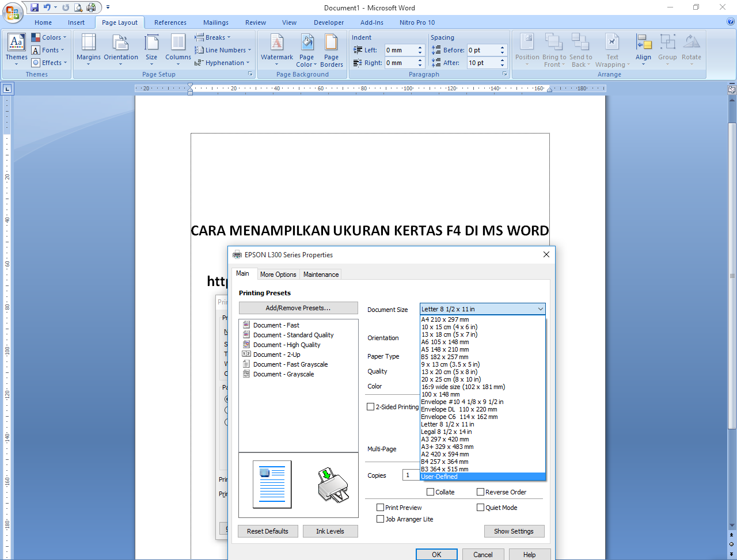
Task: Open paper Size options in ribbon
Action: (x=151, y=49)
